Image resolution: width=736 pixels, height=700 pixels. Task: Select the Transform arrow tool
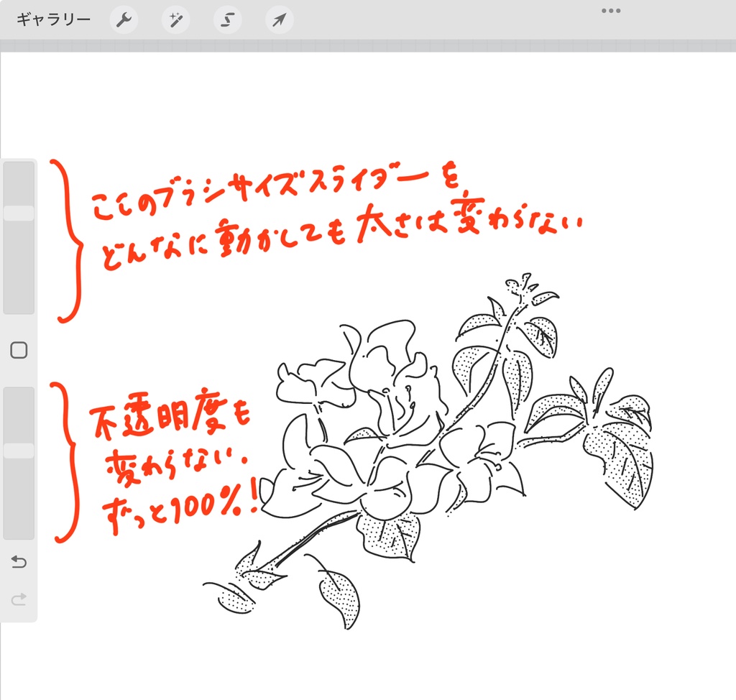tap(278, 19)
